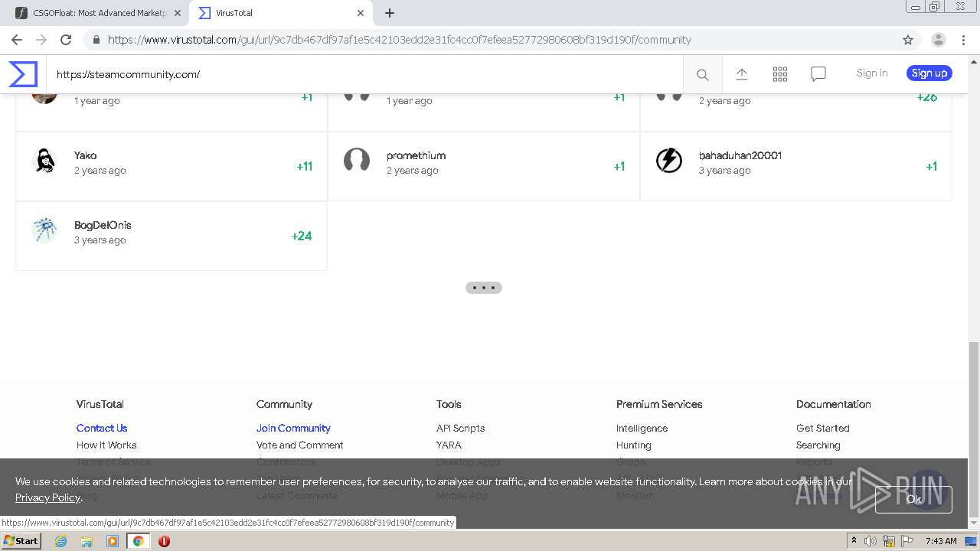Open Intelligence premium service link

pos(642,429)
